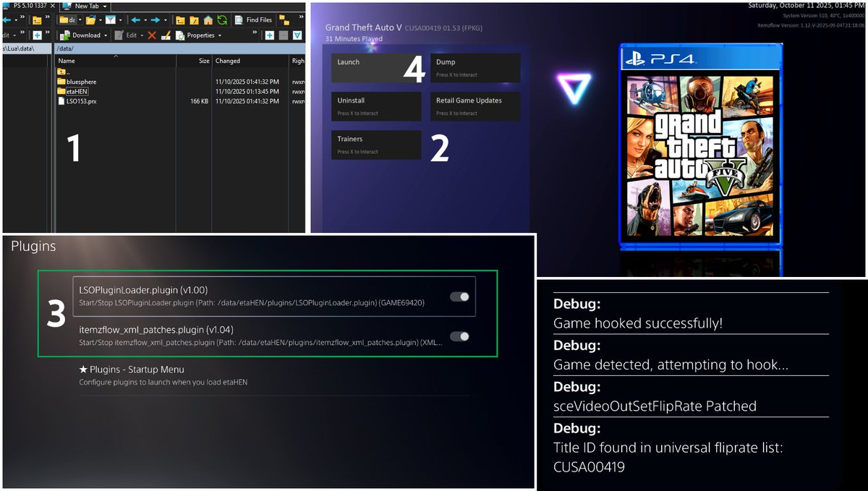Click the filter funnel icon
The height and width of the screenshot is (491, 868).
click(110, 20)
